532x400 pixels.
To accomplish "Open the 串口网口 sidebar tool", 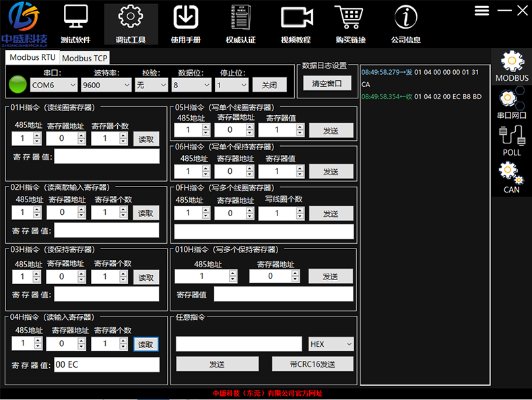I will [512, 103].
